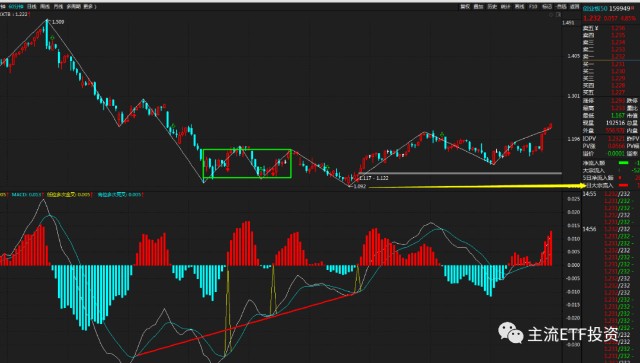Select the 60分钟 period tab
The width and height of the screenshot is (640, 363).
[x=15, y=7]
